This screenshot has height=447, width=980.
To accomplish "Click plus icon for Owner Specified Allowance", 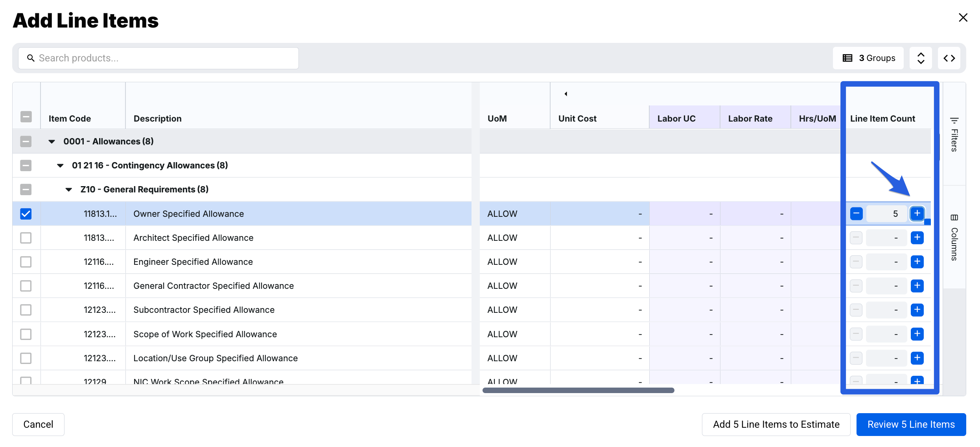I will click(x=917, y=214).
